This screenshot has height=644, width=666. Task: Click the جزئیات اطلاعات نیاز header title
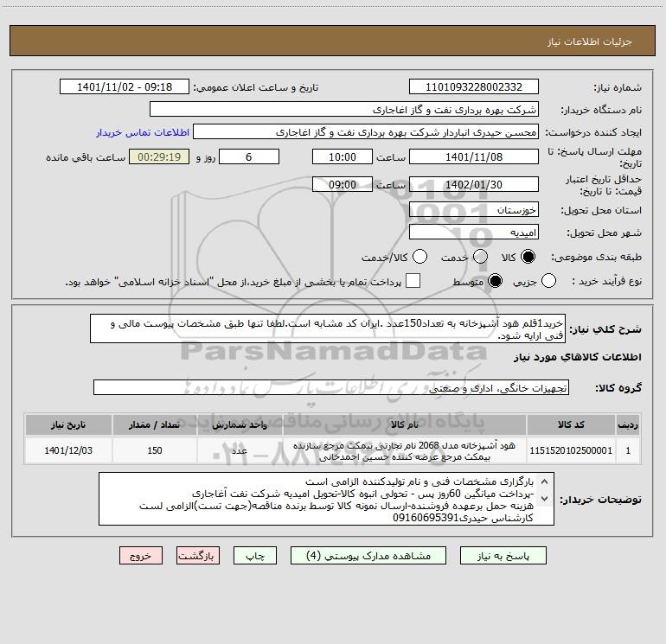point(590,41)
